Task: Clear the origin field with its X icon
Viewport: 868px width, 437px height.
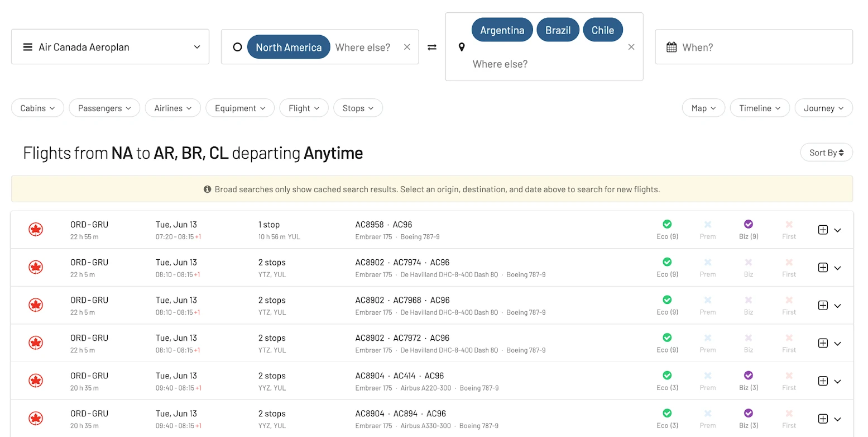Action: [407, 47]
